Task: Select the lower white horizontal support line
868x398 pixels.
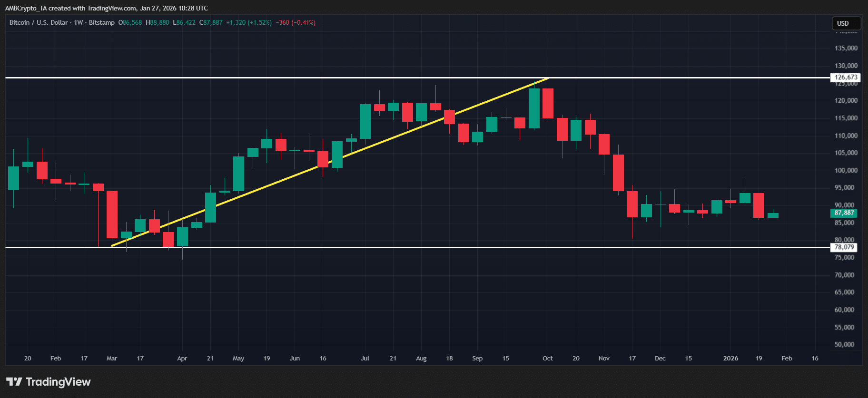Action: tap(428, 247)
